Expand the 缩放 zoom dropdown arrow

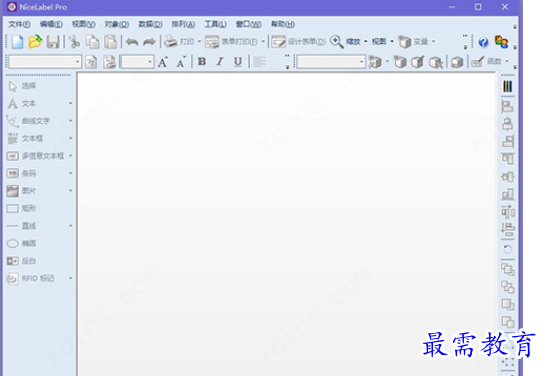click(366, 42)
